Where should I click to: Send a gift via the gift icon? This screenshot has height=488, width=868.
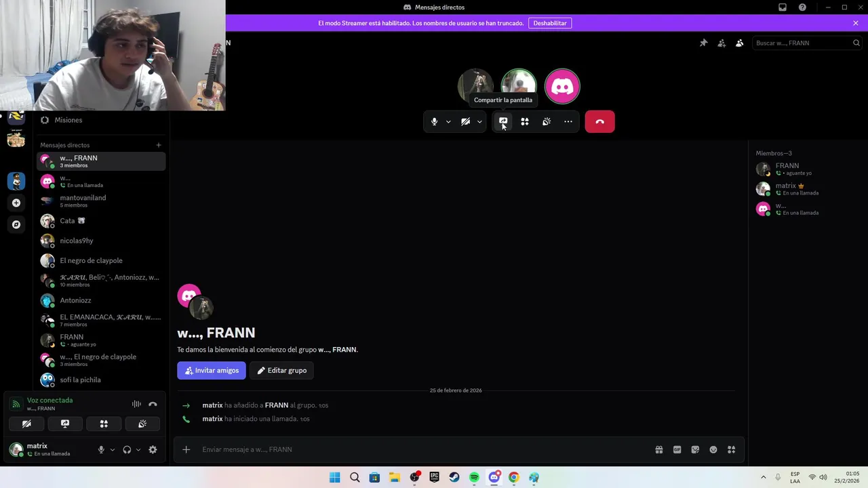(659, 449)
